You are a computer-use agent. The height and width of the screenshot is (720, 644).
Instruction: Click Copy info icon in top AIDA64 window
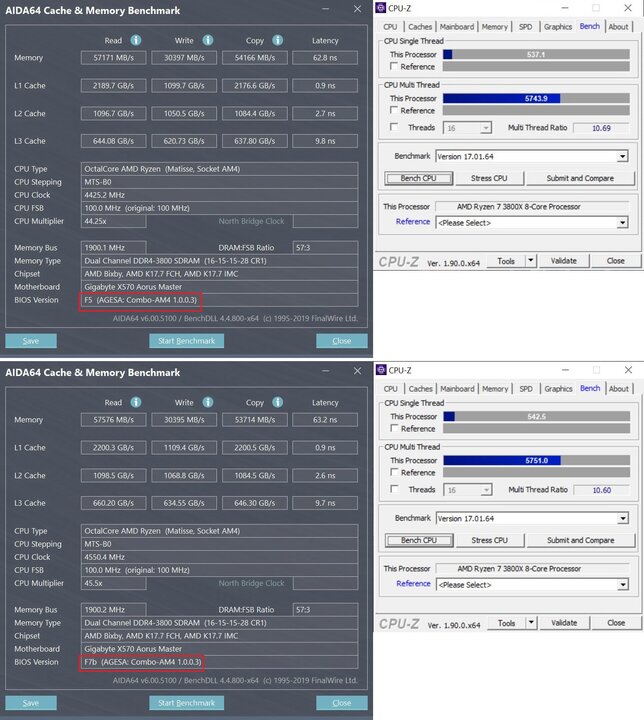click(277, 40)
